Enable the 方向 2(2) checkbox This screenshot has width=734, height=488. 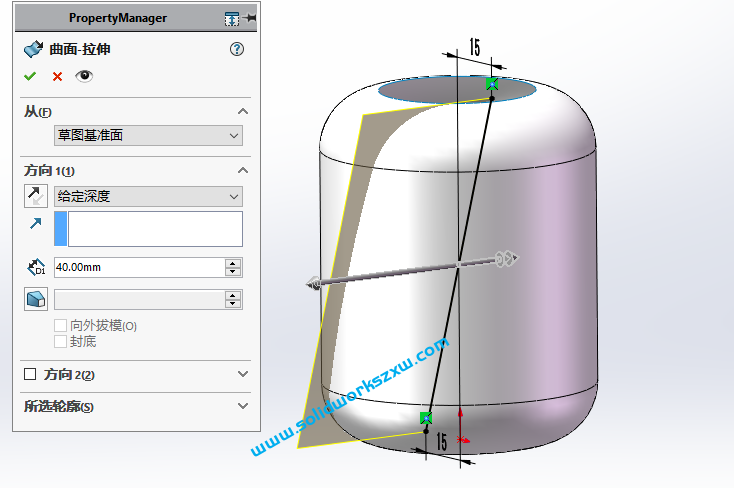pyautogui.click(x=30, y=374)
